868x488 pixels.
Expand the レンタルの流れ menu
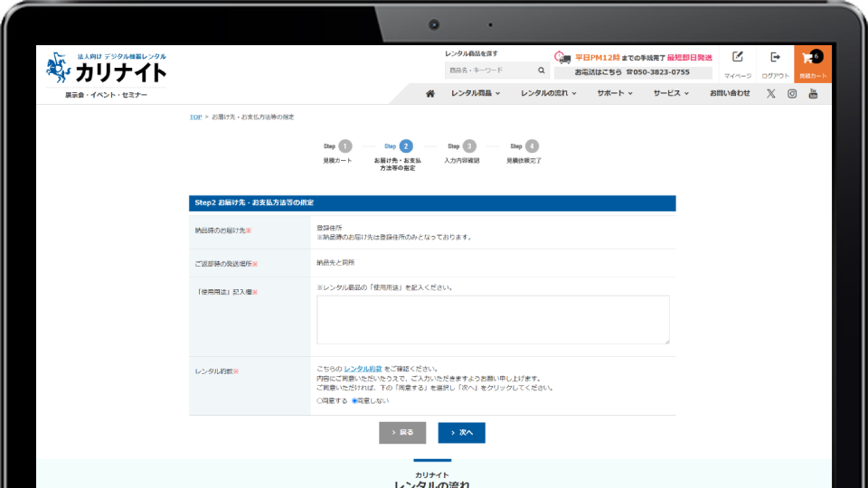coord(548,93)
